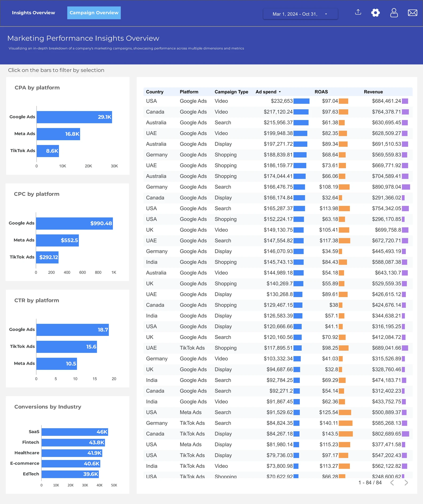Toggle sort arrow on Ad spend column
423x504 pixels.
click(280, 92)
